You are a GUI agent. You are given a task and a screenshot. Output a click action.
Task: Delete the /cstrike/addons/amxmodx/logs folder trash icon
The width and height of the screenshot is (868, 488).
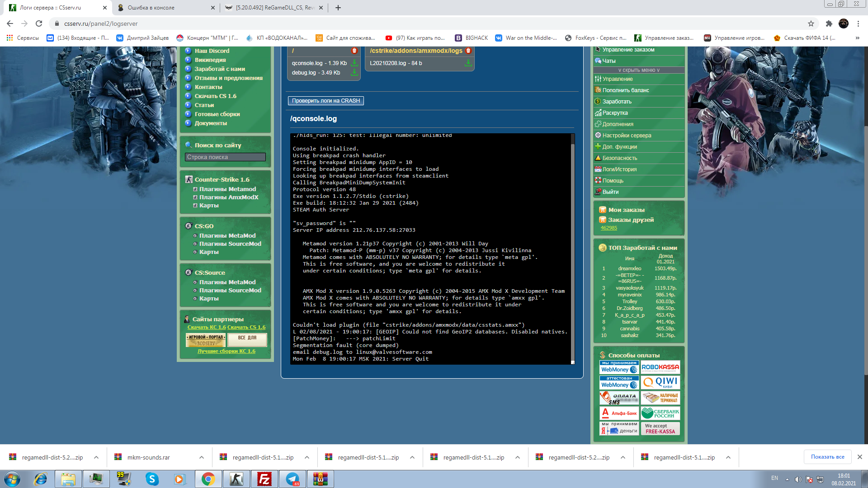coord(468,51)
